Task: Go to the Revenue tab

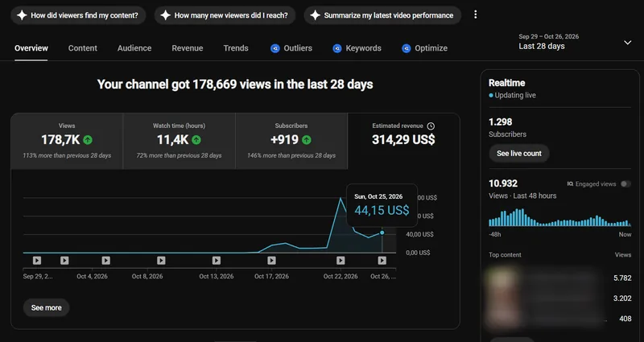Action: coord(188,48)
